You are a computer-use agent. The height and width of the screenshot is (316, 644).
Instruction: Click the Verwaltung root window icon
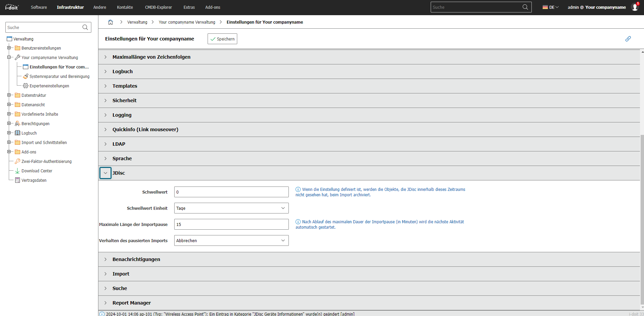coord(9,39)
